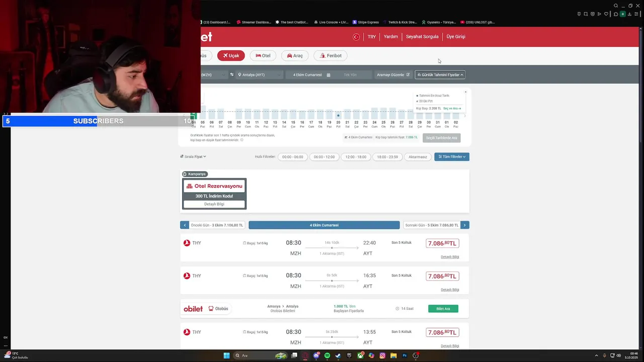
Task: Click the Seçili Tarihlerde Ara button
Action: click(x=441, y=138)
